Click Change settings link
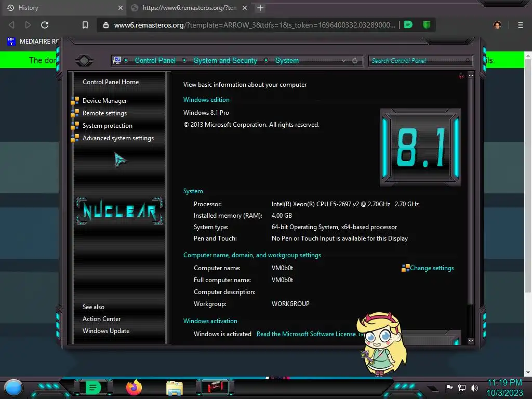The width and height of the screenshot is (532, 399). point(432,268)
